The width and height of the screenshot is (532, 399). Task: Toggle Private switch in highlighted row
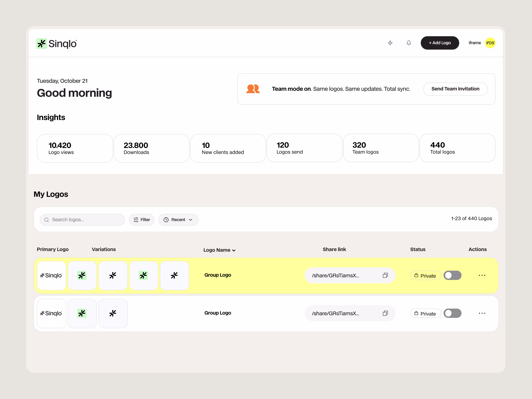(x=452, y=275)
